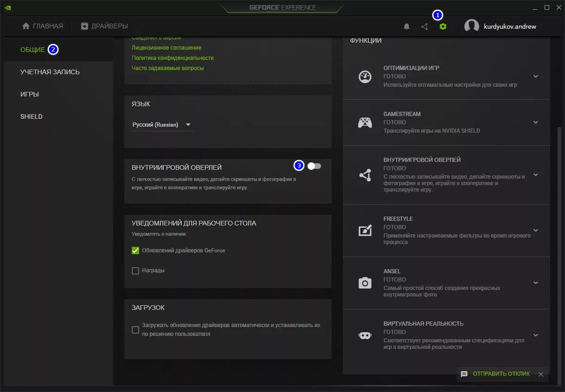This screenshot has width=565, height=392.
Task: Click the Уведомлять о наличии label
Action: (159, 234)
